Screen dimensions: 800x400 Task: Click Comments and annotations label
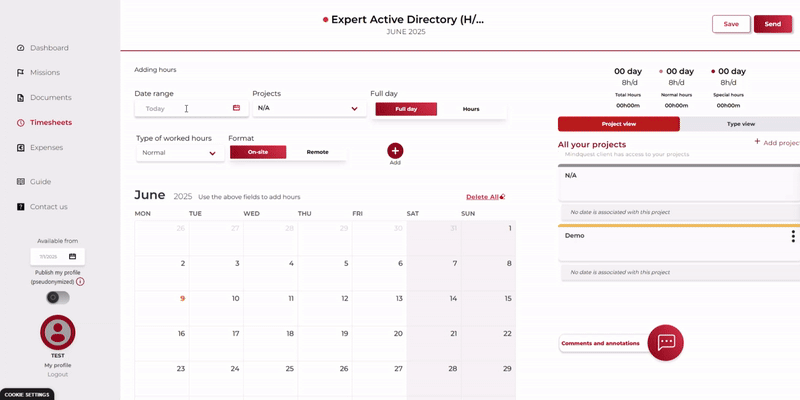pos(600,343)
